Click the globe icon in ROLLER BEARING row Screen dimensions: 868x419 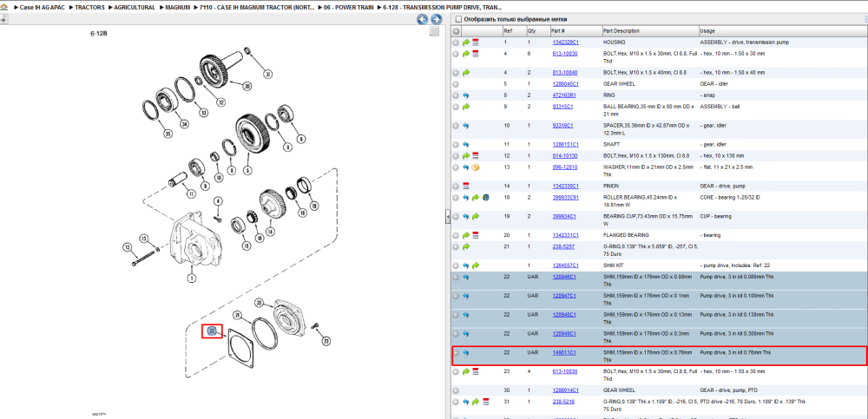click(x=485, y=197)
